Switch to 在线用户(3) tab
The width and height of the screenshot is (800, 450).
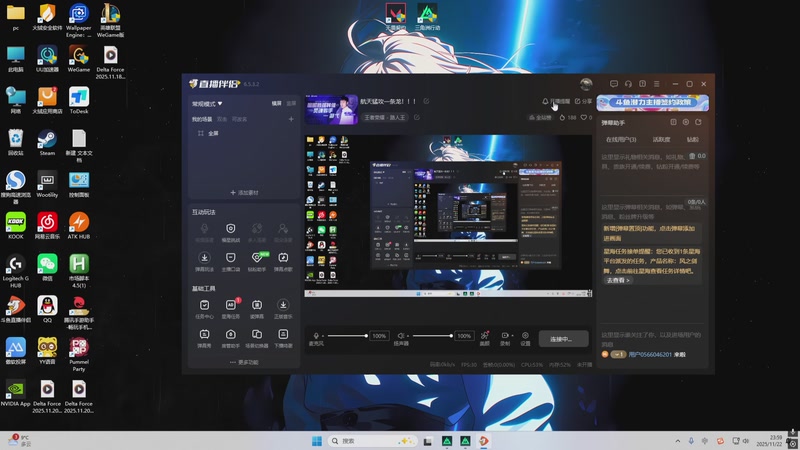point(621,139)
